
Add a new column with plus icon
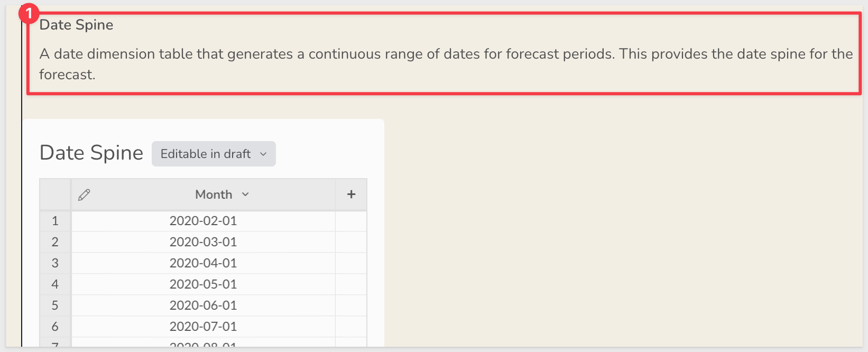point(351,194)
